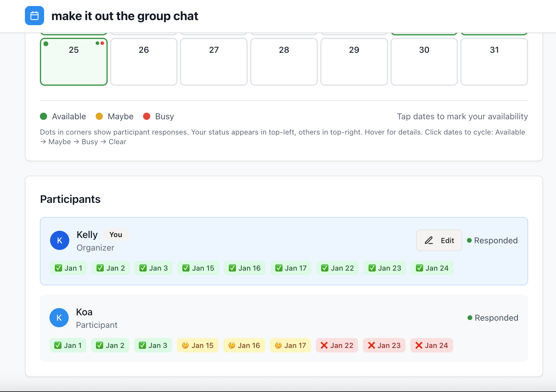
Task: Click Koa's K avatar circle
Action: pyautogui.click(x=59, y=318)
